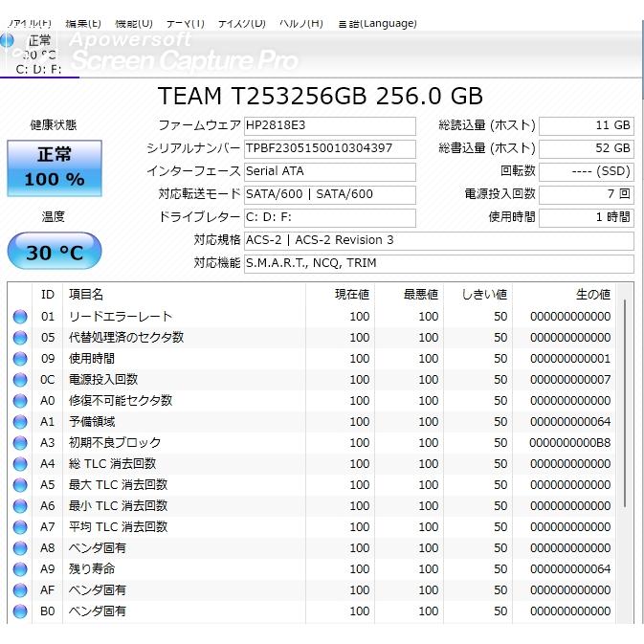
Task: Click the 現在値 column header
Action: (x=340, y=295)
